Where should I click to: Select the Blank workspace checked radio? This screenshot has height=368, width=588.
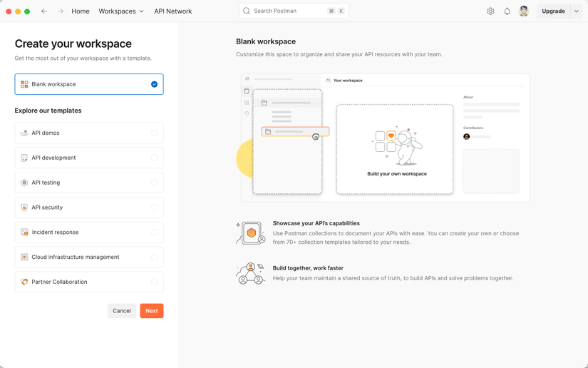154,84
